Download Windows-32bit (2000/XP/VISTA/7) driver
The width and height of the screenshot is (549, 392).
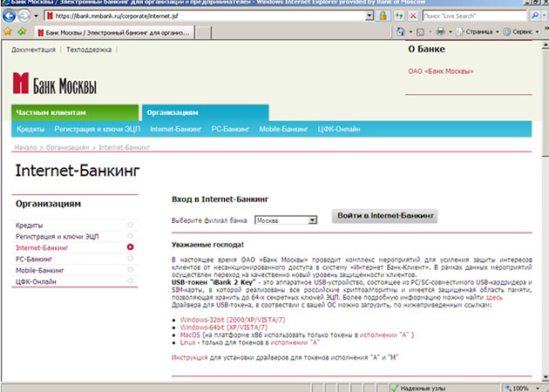233,320
